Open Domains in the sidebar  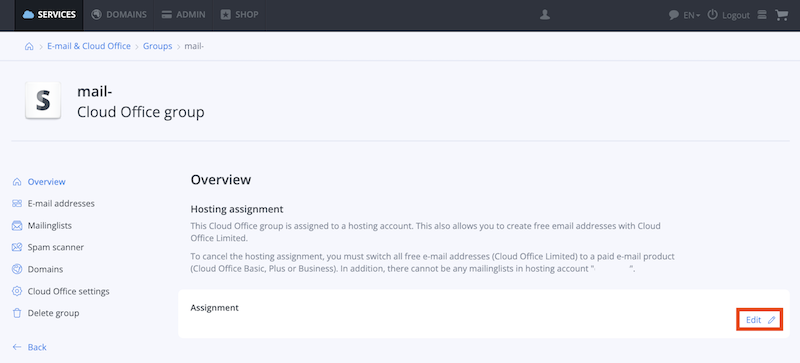[45, 269]
